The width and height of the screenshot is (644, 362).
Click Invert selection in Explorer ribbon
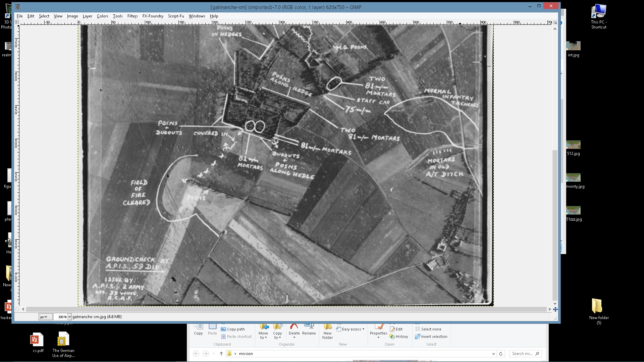pyautogui.click(x=431, y=337)
